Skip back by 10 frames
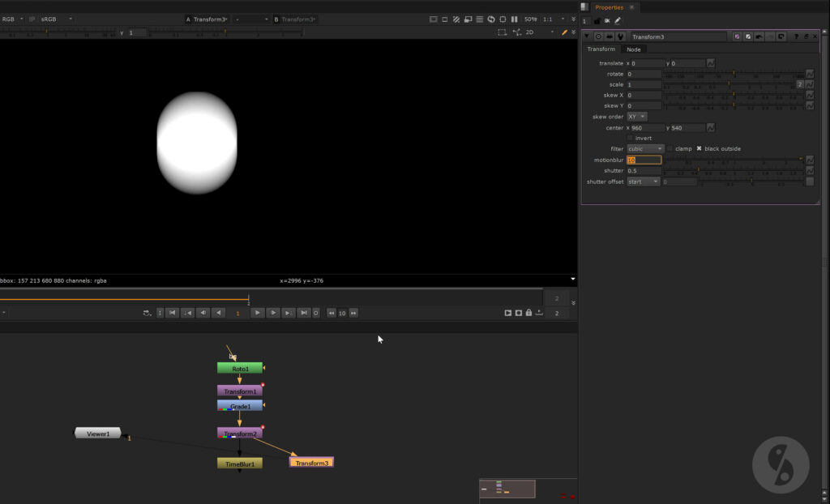 tap(332, 313)
